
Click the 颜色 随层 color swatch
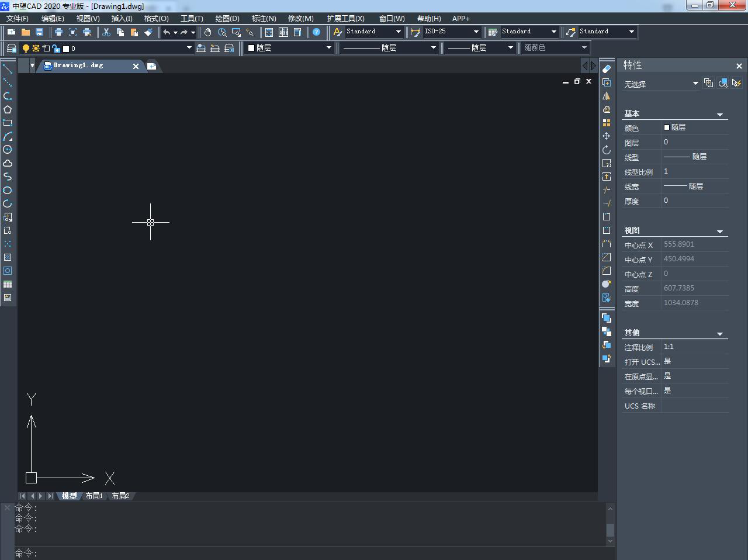(667, 127)
